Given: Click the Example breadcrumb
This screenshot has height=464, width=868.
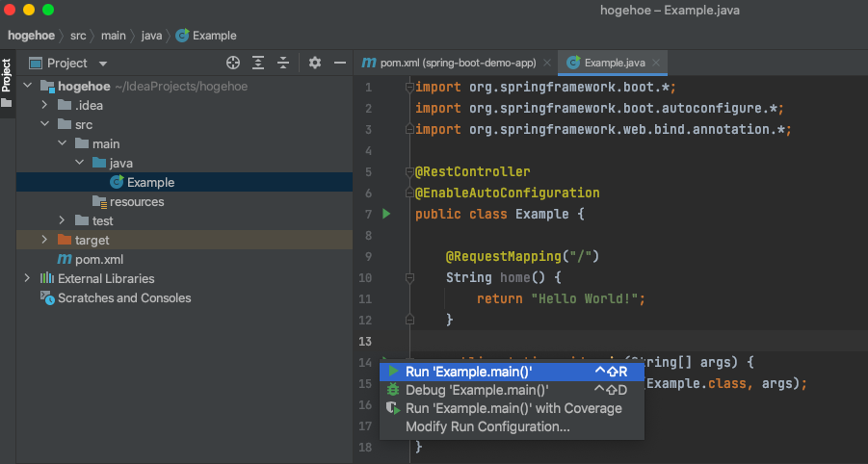Looking at the screenshot, I should click(206, 36).
